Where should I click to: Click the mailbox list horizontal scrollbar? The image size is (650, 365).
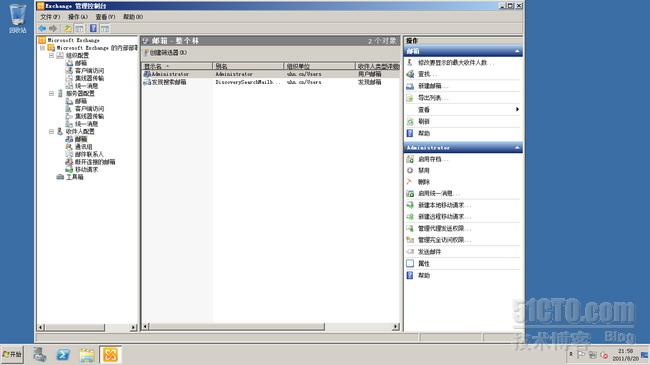(271, 327)
